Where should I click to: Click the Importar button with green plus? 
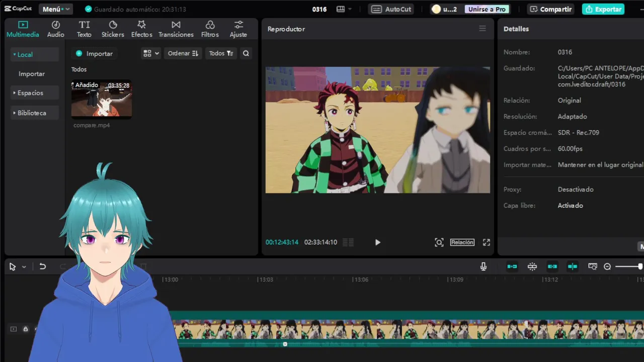(94, 53)
